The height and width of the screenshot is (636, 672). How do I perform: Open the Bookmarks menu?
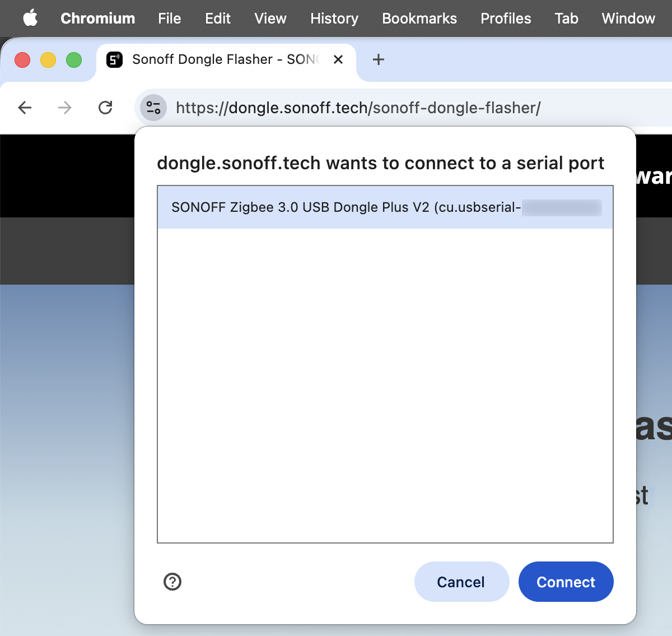[x=419, y=18]
